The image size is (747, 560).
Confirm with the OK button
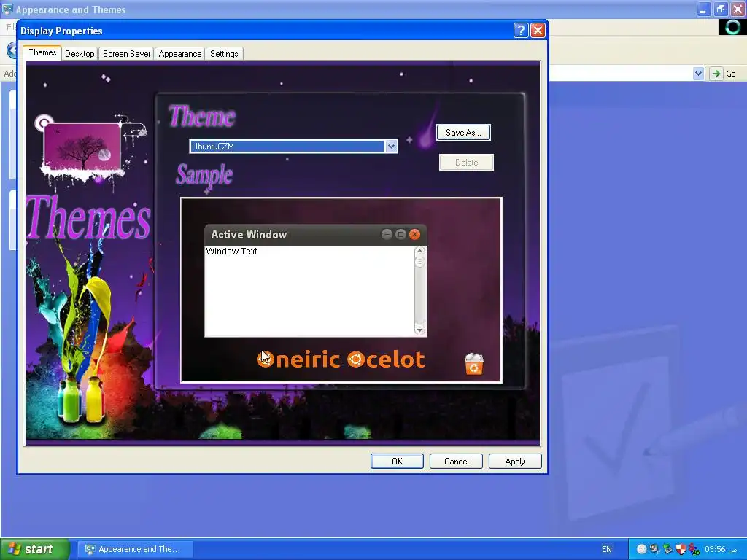397,462
